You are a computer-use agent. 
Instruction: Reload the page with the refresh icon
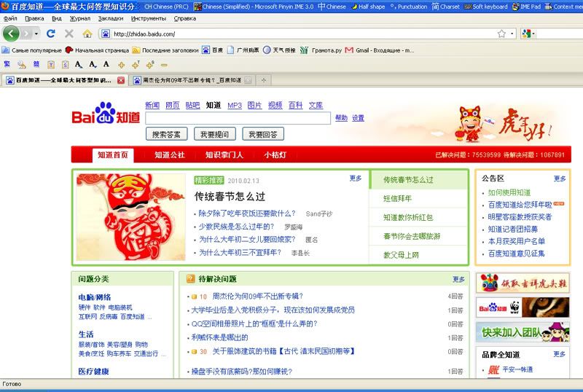pyautogui.click(x=51, y=34)
